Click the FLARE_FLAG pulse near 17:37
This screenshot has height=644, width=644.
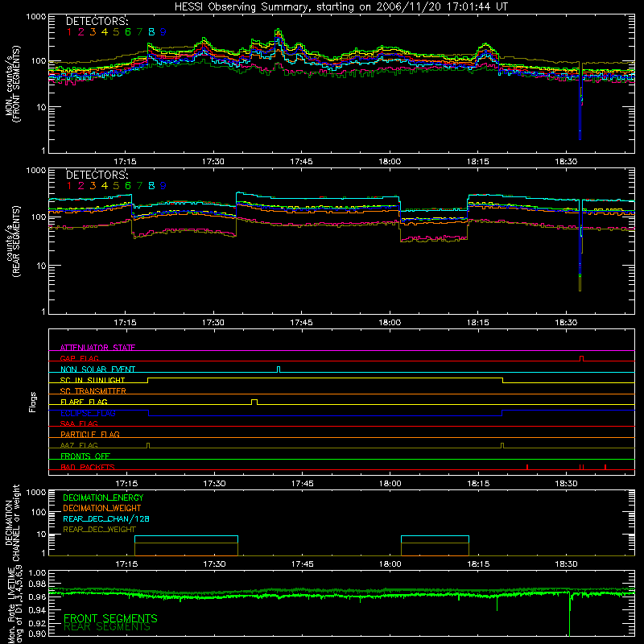(254, 402)
